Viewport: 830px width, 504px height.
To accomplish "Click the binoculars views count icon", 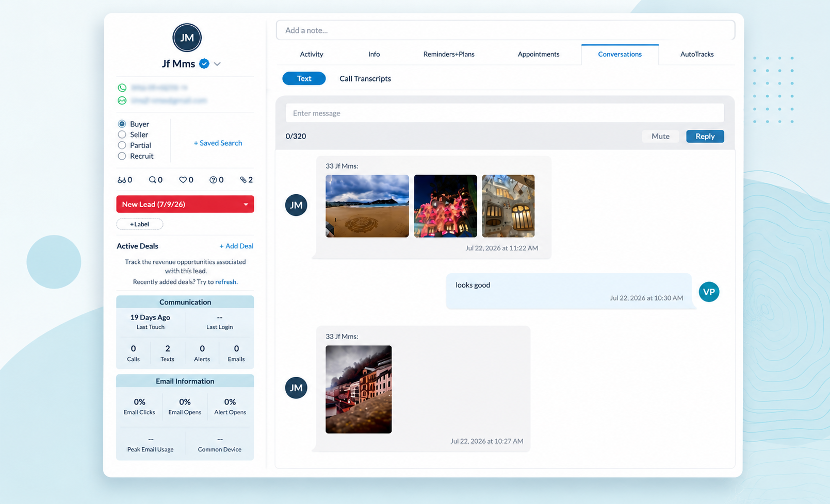I will point(122,180).
